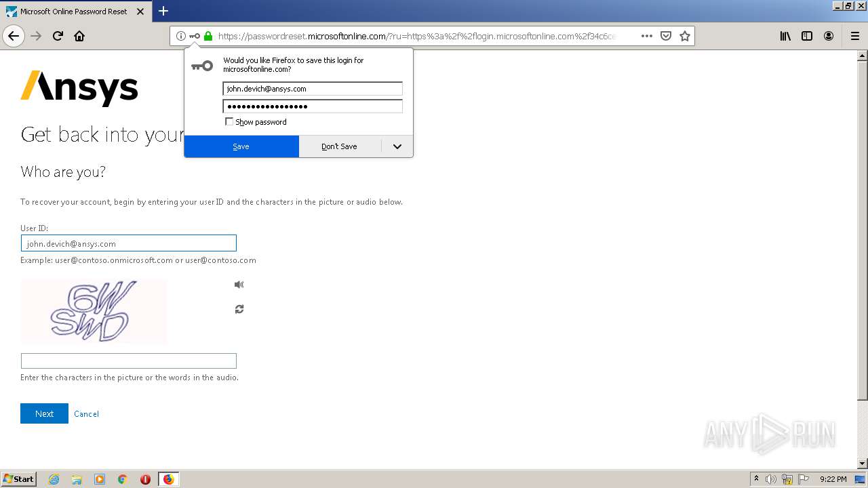Switch to Microsoft Online Password Reset tab
This screenshot has width=868, height=488.
[x=75, y=12]
